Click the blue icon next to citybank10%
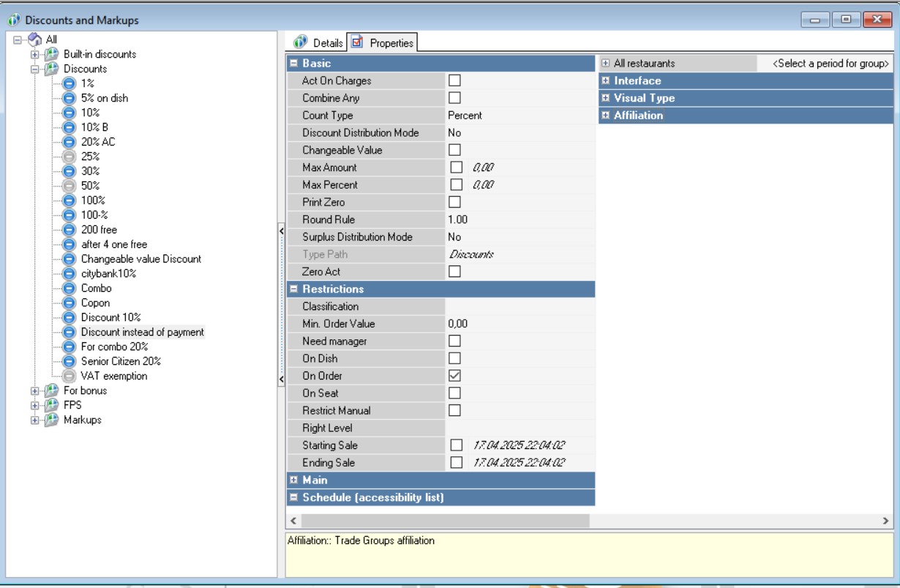The width and height of the screenshot is (900, 588). [68, 274]
